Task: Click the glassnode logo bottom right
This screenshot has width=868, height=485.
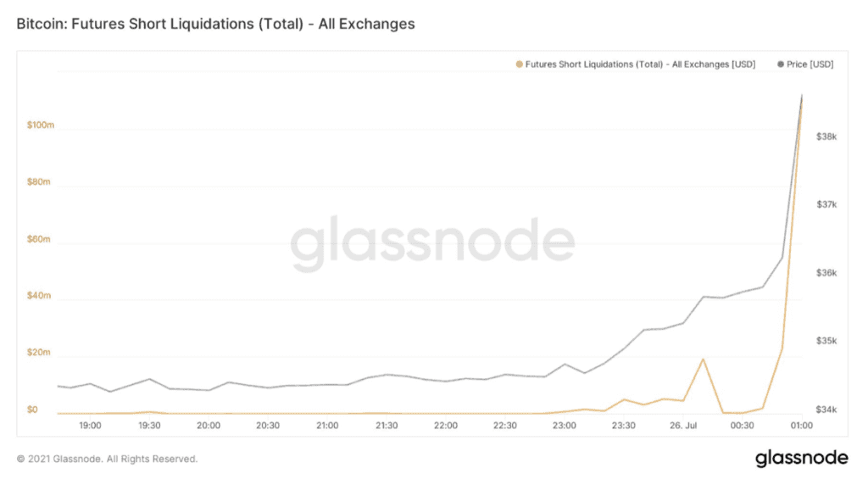Action: pyautogui.click(x=801, y=458)
